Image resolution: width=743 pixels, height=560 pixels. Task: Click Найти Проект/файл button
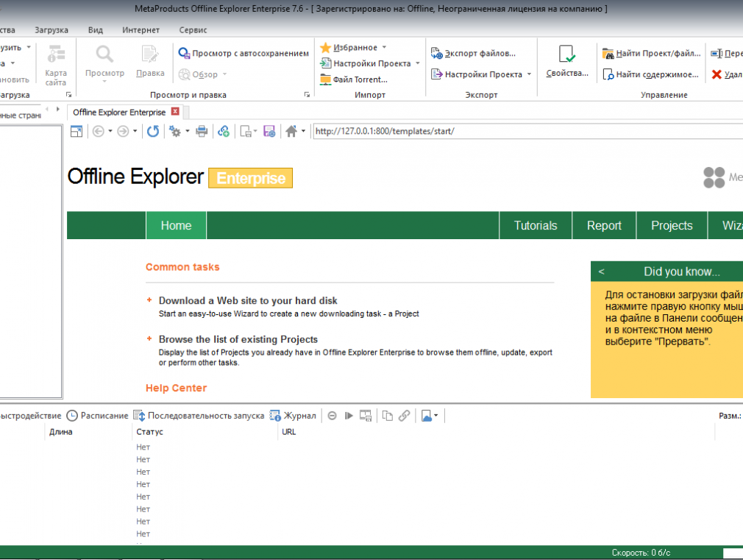tap(651, 53)
